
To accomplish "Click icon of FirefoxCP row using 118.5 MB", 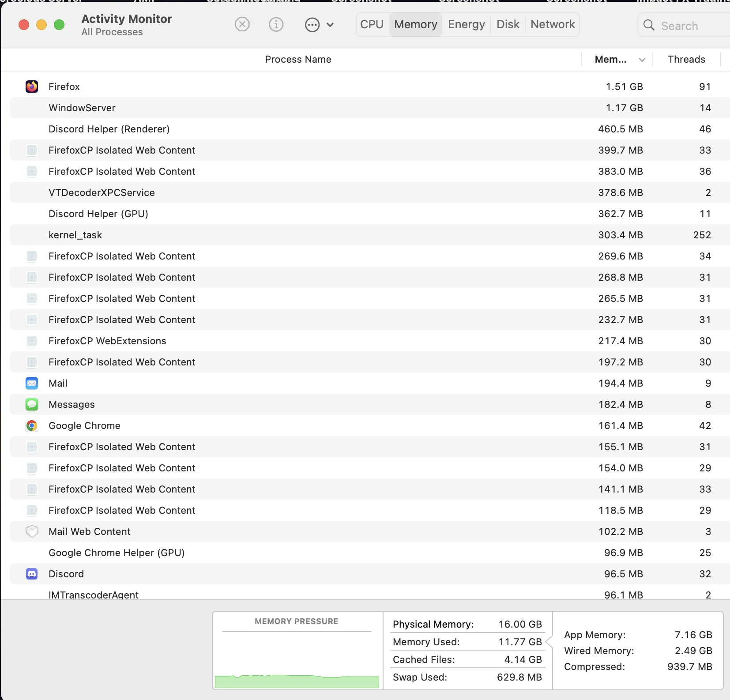I will (32, 510).
